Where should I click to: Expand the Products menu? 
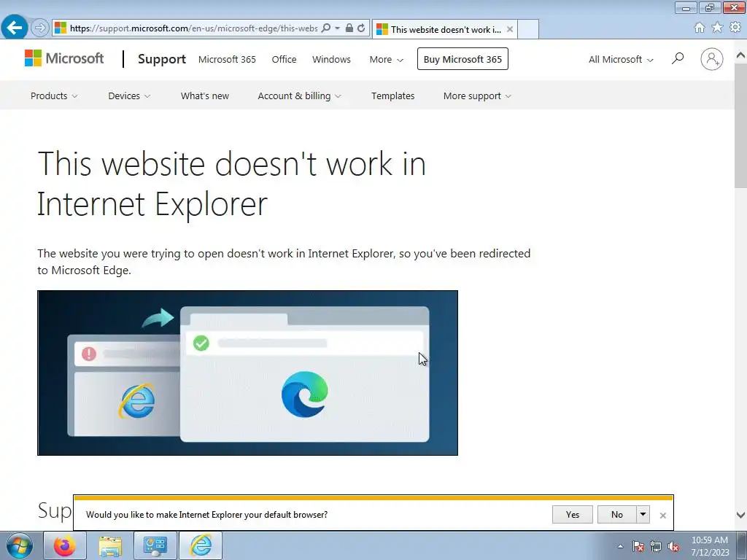coord(54,96)
